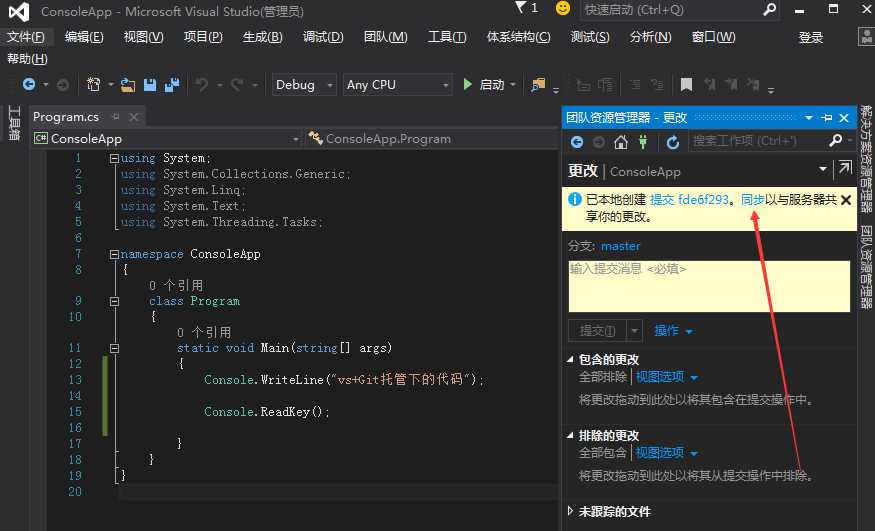Open the 生成(B) menu
Screen dimensions: 875x531
(262, 37)
